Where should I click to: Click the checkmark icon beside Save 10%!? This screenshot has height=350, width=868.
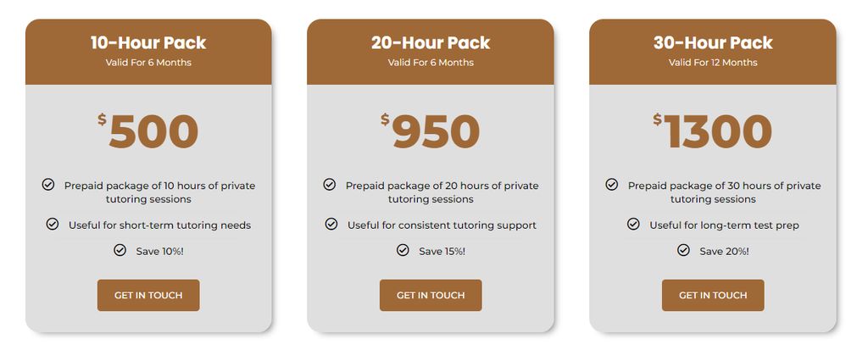coord(120,250)
